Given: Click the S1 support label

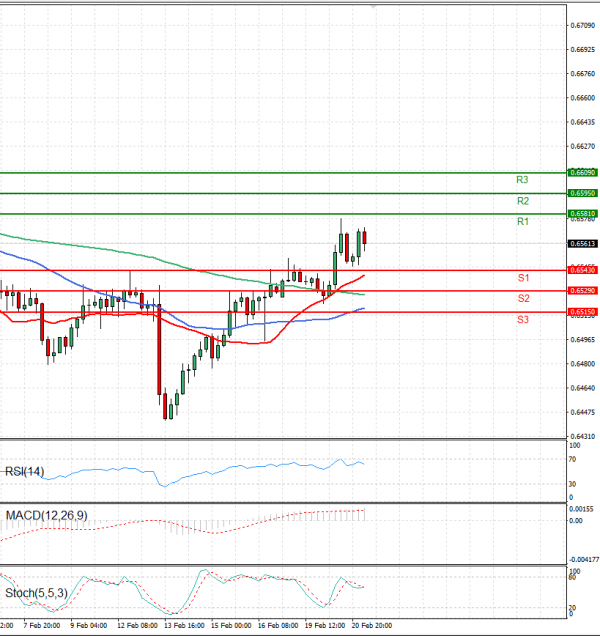Looking at the screenshot, I should click(523, 278).
